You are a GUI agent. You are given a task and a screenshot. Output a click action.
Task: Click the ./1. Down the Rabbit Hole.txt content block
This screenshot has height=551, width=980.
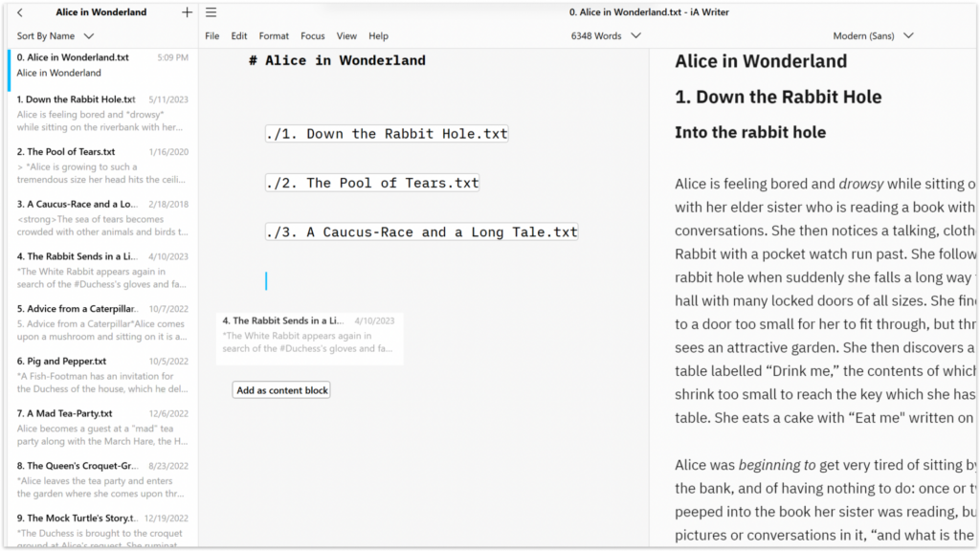[387, 134]
